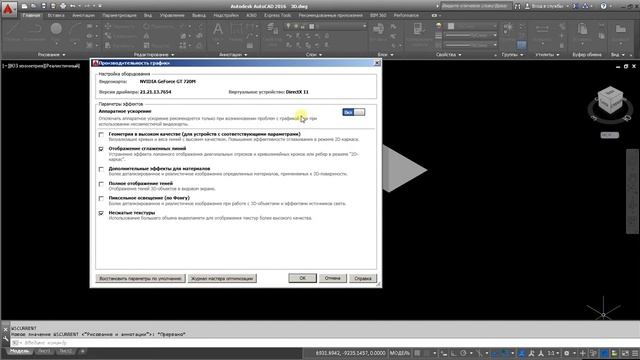Viewport: 640px width, 360px height.
Task: Toggle the polar tracking icon in status bar
Action: click(x=463, y=353)
